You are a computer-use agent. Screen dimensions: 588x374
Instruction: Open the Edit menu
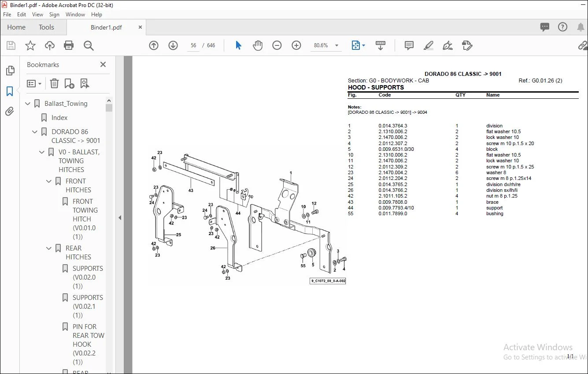click(x=22, y=15)
